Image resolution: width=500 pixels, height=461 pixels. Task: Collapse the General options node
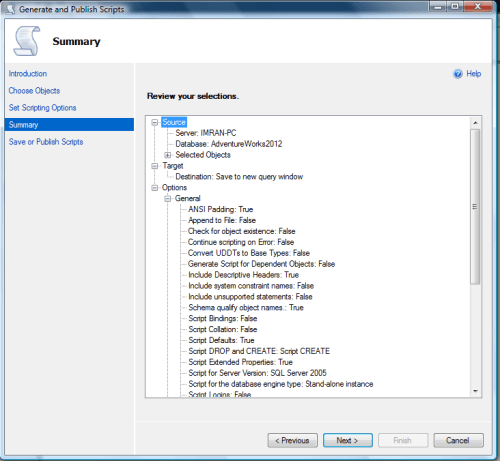pyautogui.click(x=168, y=199)
